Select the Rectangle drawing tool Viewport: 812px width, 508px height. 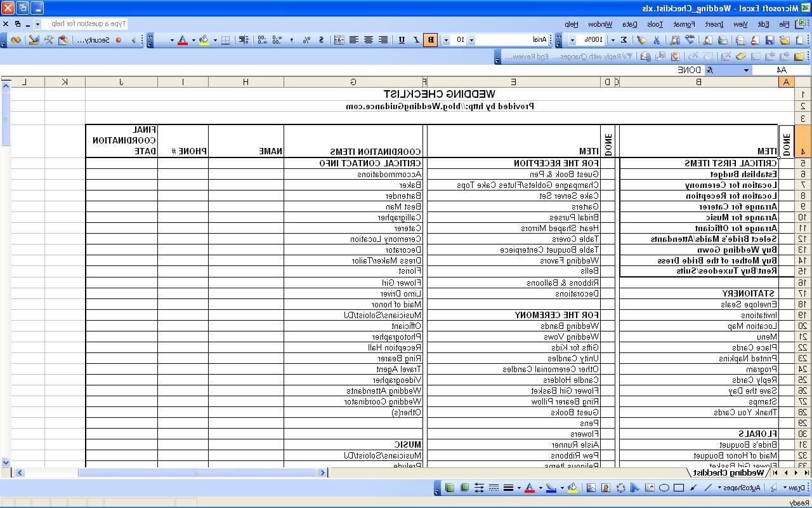(x=678, y=488)
